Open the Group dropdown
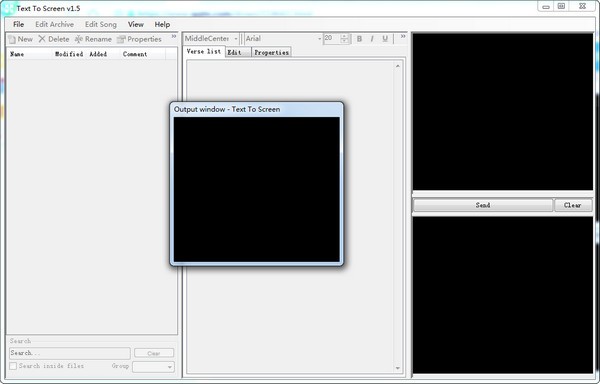The height and width of the screenshot is (384, 600). [153, 367]
